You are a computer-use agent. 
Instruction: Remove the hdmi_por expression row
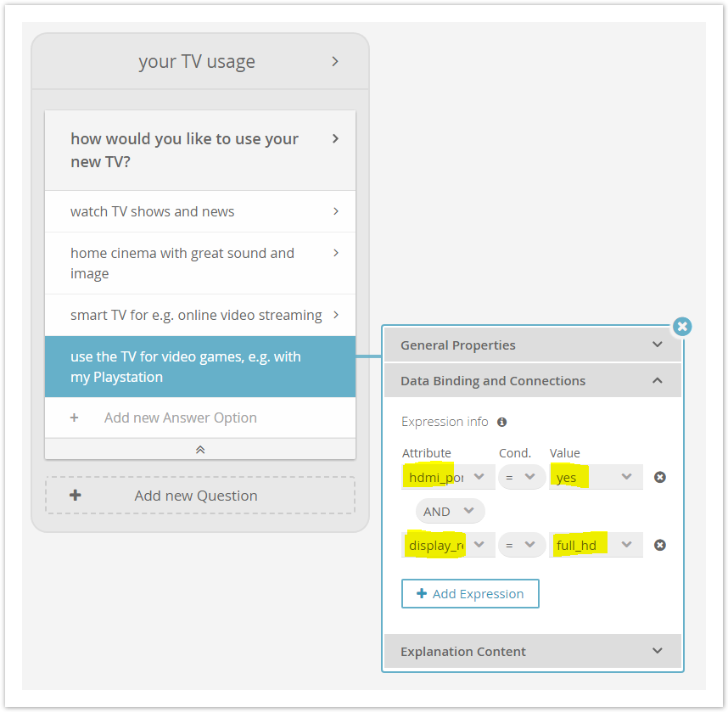point(660,477)
